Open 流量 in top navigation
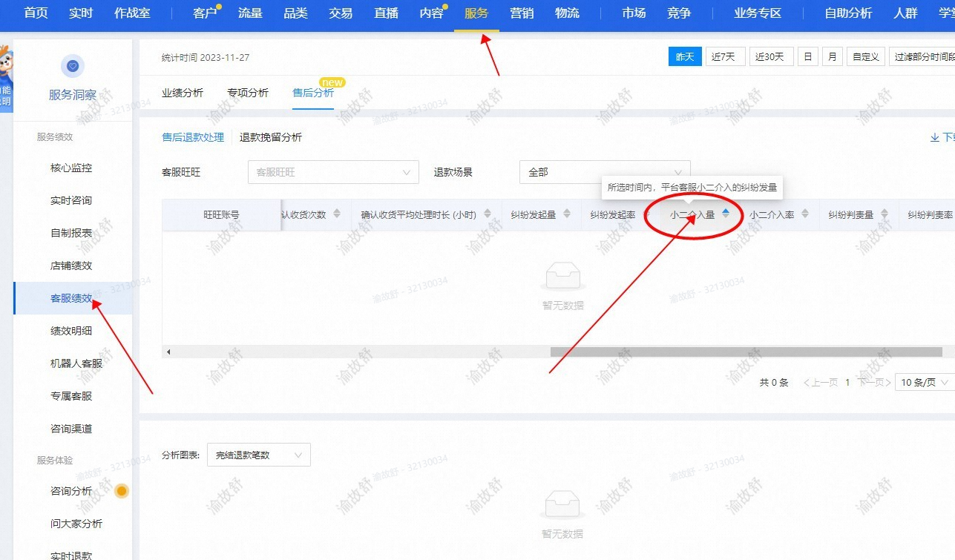Image resolution: width=955 pixels, height=560 pixels. coord(250,13)
